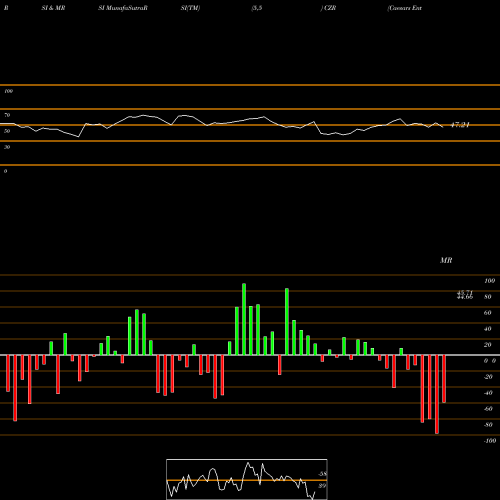Click the MR axis label -40
500x500 pixels.
488,393
